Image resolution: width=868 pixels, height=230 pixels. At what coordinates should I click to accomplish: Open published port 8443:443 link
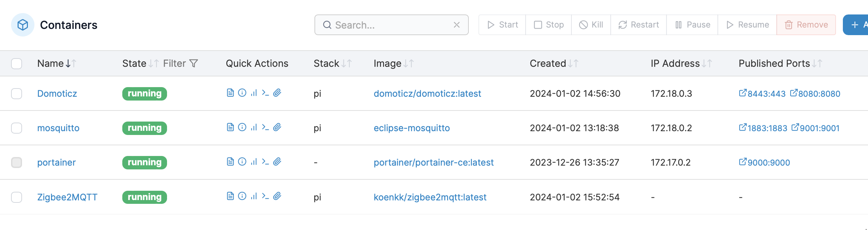pos(762,94)
